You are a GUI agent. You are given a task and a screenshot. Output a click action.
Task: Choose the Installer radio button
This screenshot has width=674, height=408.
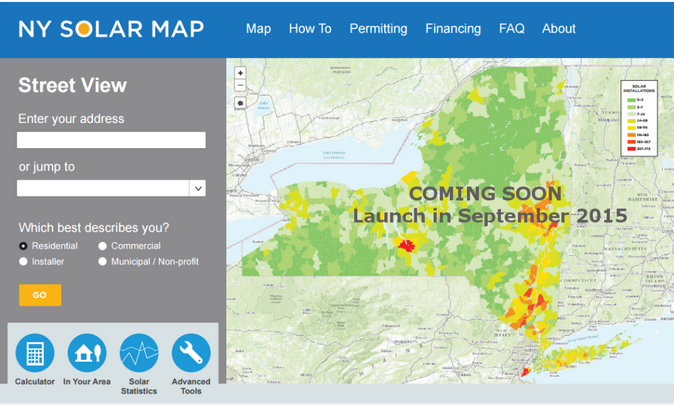coord(23,262)
